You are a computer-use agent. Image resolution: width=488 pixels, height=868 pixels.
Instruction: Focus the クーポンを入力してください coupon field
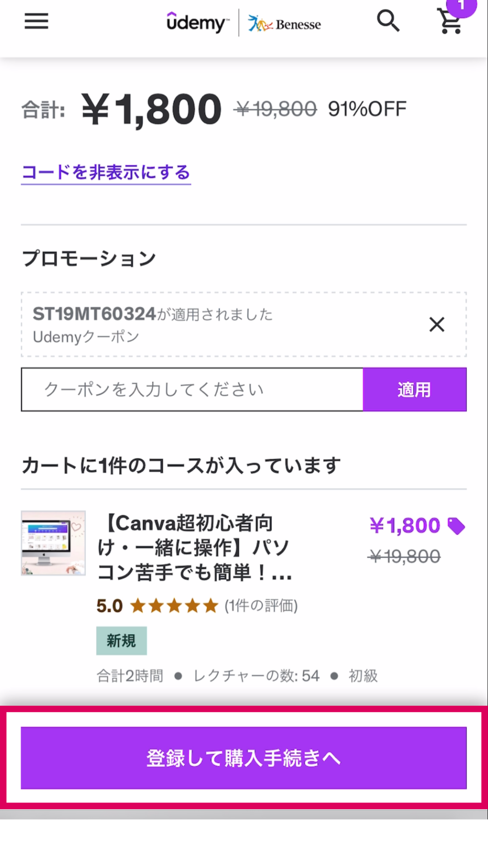pos(192,390)
